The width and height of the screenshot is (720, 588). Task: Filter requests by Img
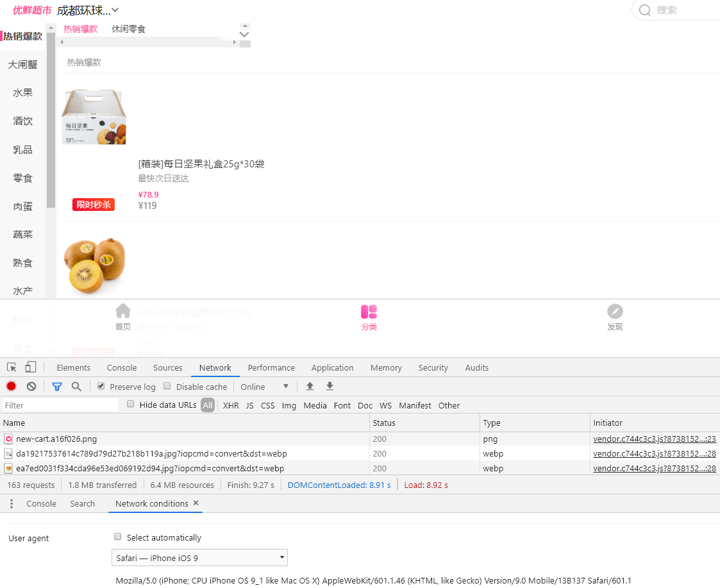(x=289, y=406)
